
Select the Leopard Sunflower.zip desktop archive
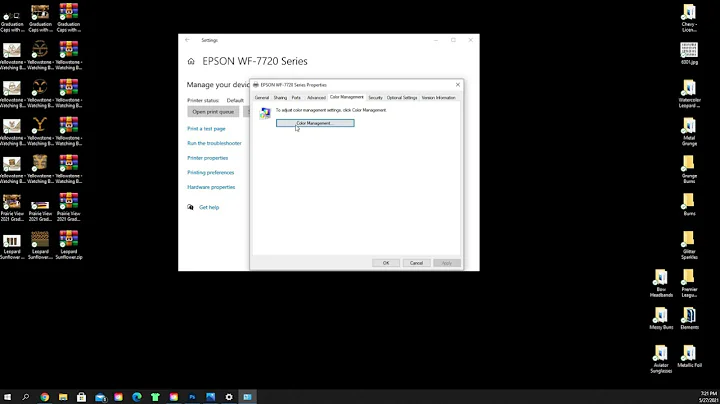click(x=68, y=245)
